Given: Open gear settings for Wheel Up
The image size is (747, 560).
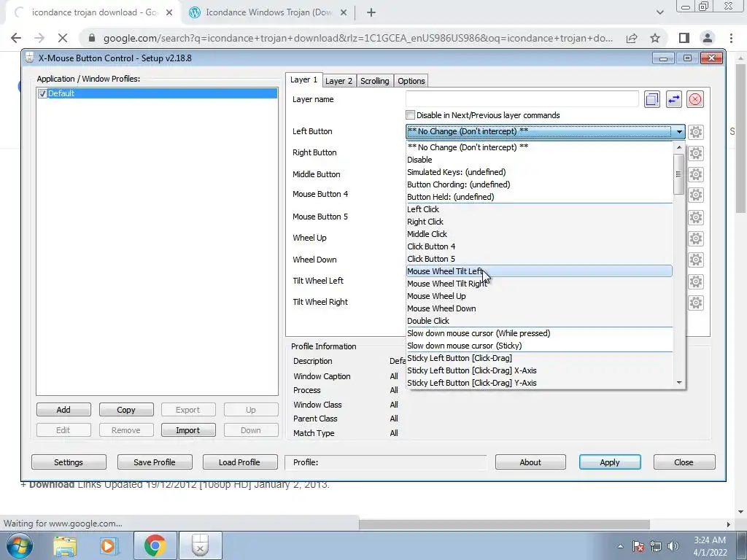Looking at the screenshot, I should click(695, 238).
